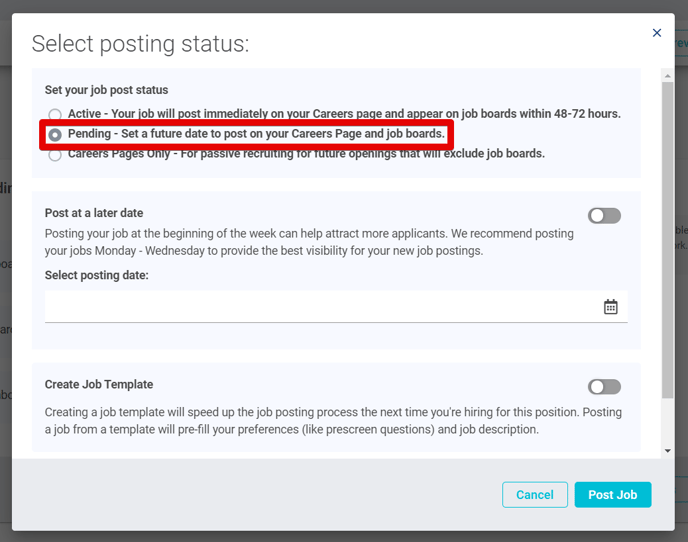Select the Active status radio button
This screenshot has width=688, height=542.
tap(55, 115)
